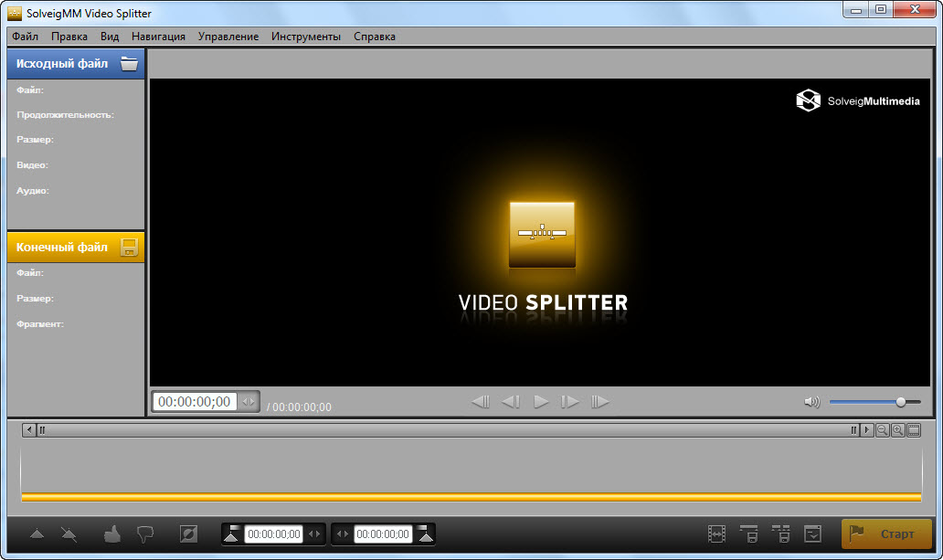943x560 pixels.
Task: Open the batch task list icon
Action: coord(812,534)
